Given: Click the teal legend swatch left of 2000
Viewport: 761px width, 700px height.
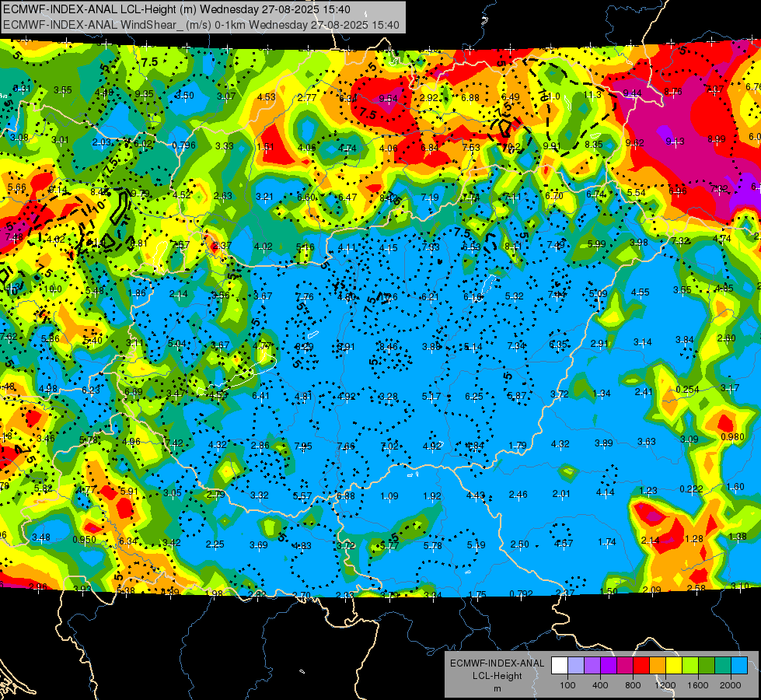Looking at the screenshot, I should (722, 665).
